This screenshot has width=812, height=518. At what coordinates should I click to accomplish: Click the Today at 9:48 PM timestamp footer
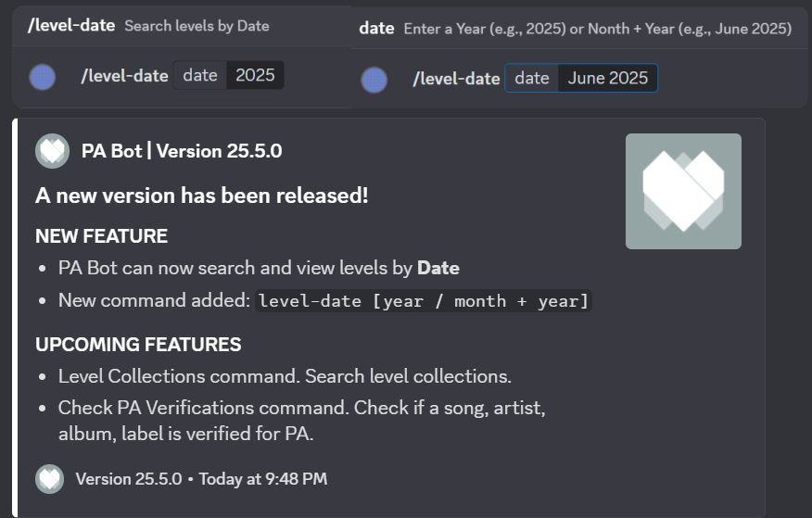[261, 479]
